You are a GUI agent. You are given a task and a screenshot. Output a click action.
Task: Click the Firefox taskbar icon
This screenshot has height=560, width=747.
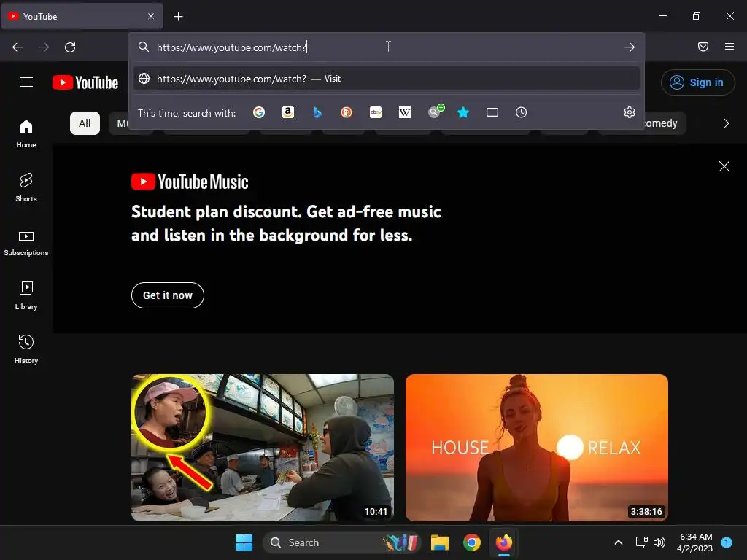(503, 542)
